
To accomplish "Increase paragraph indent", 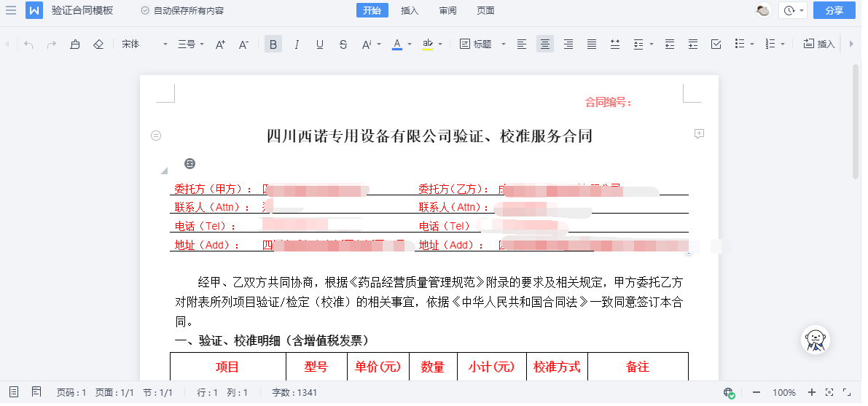I will click(x=693, y=44).
